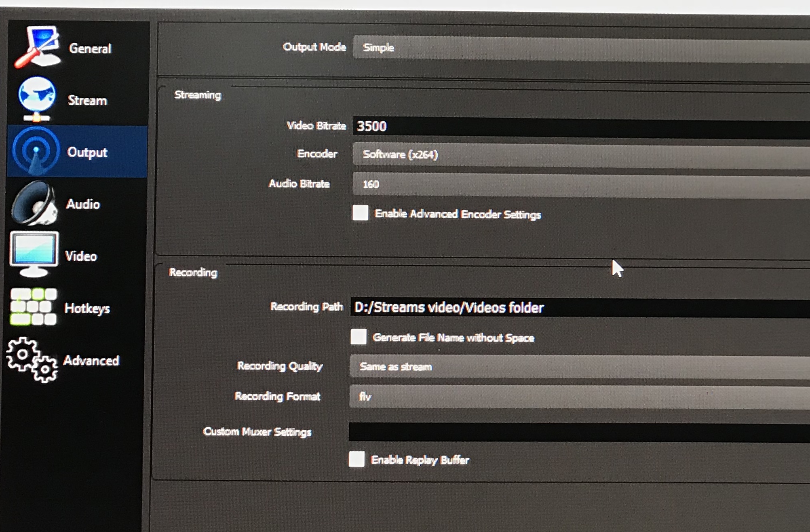Open the Encoder dropdown showing Software (x264)
The height and width of the screenshot is (532, 810).
point(581,155)
